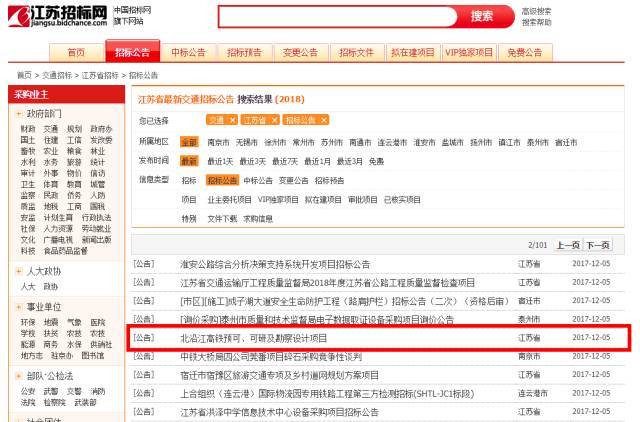Select region filter 全部
640x422 pixels.
pos(189,142)
